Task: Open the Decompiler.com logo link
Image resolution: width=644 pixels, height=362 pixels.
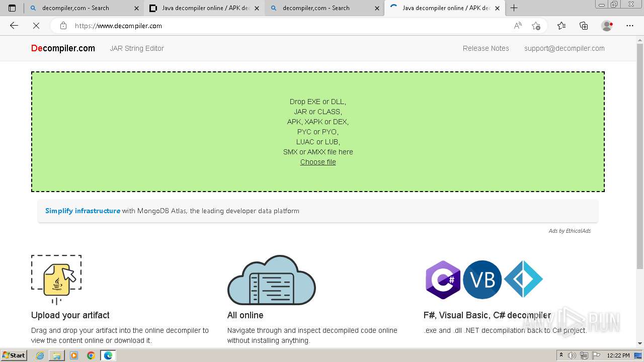Action: click(63, 48)
